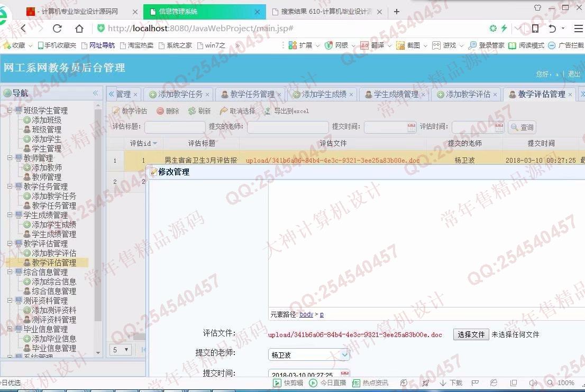This screenshot has width=585, height=392.
Task: Click 下载 download in status bar
Action: 451,383
